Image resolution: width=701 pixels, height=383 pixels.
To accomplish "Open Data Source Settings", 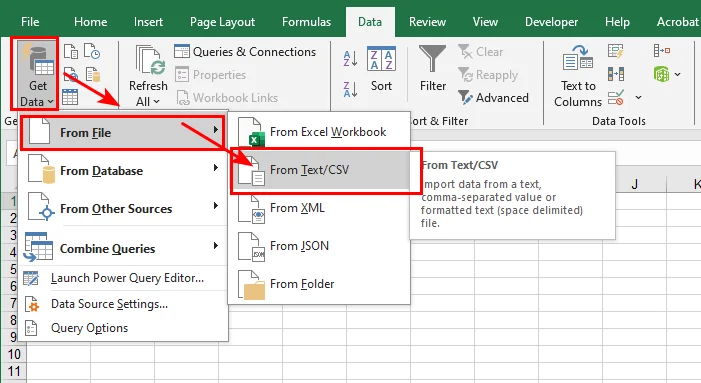I will [x=123, y=304].
